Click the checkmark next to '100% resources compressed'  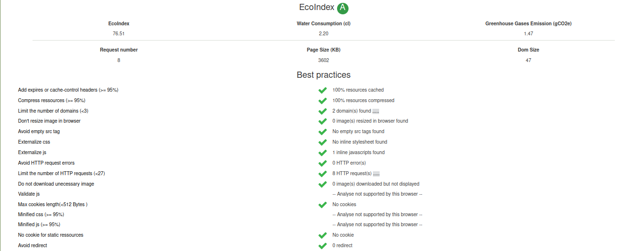[322, 101]
